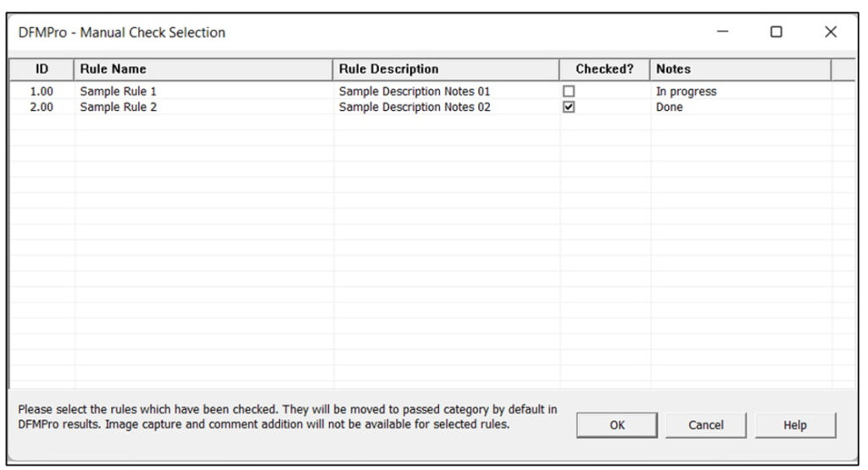Screen dimensions: 868x470
Task: Click the Cancel button
Action: click(706, 424)
